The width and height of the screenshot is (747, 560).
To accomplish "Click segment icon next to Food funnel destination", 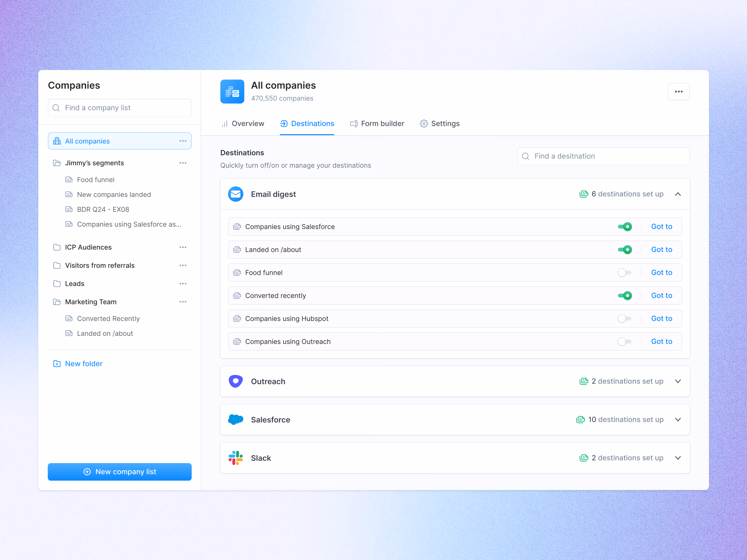I will tap(237, 272).
